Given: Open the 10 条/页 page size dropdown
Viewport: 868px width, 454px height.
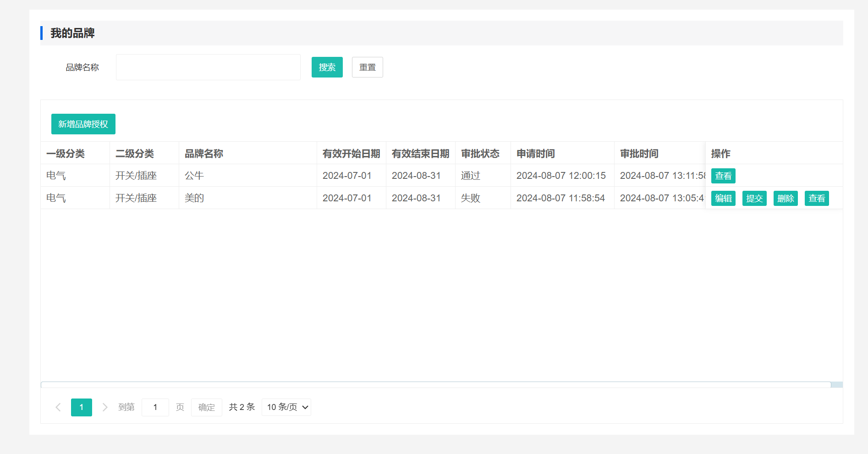Looking at the screenshot, I should [286, 407].
